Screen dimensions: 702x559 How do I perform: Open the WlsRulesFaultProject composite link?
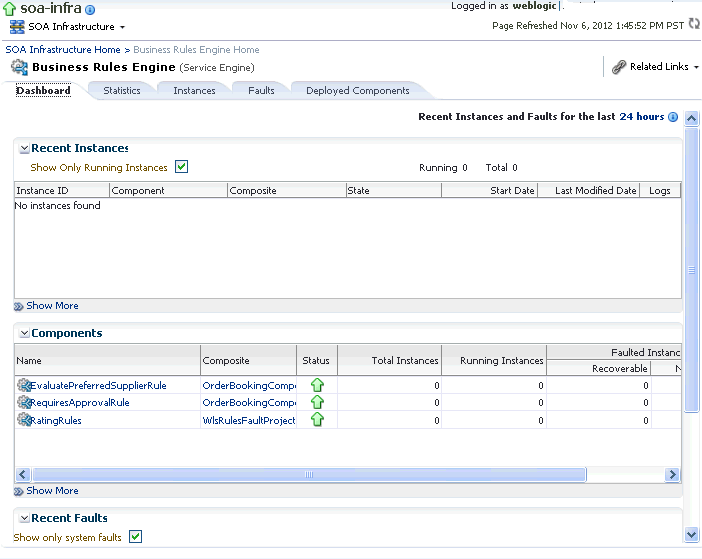[249, 420]
